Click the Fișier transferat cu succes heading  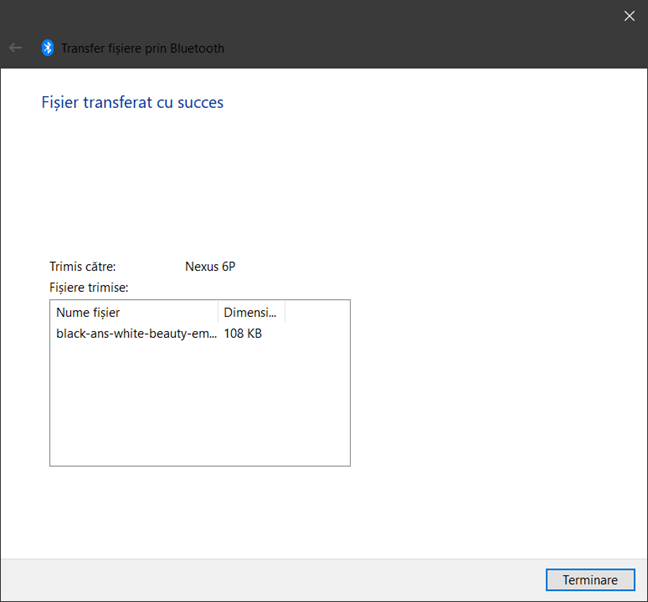click(132, 102)
